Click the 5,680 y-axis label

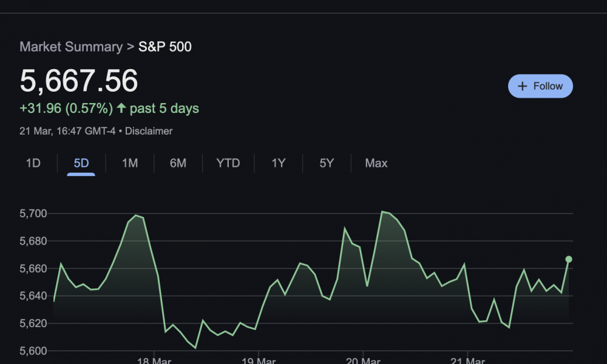click(33, 241)
